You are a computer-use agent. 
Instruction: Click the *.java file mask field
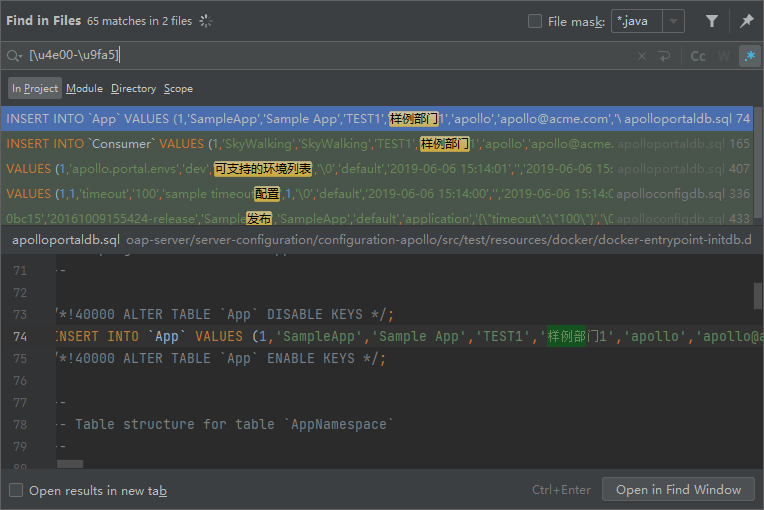636,21
